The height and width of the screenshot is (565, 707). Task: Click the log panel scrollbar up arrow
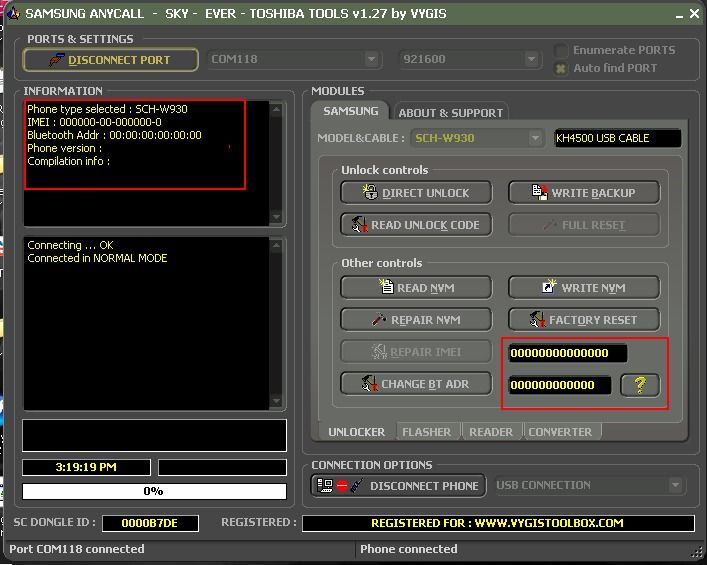pyautogui.click(x=276, y=245)
